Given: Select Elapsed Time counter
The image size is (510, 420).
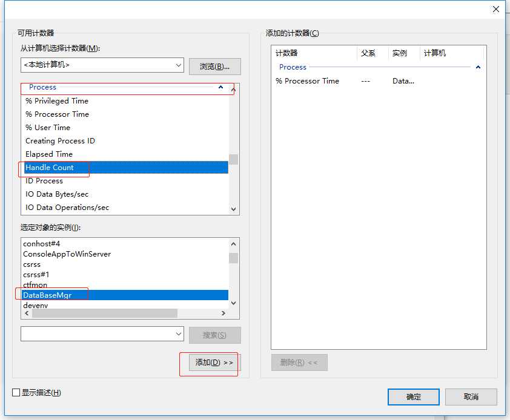Looking at the screenshot, I should pyautogui.click(x=126, y=154).
